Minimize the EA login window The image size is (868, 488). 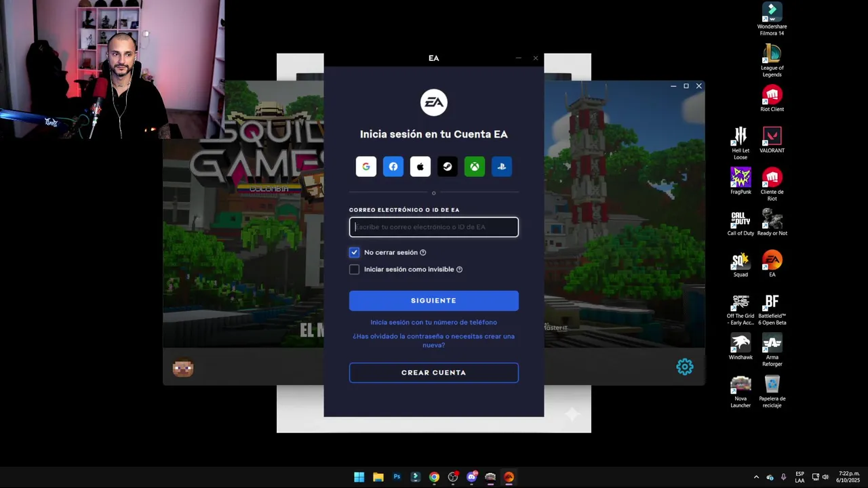click(519, 58)
